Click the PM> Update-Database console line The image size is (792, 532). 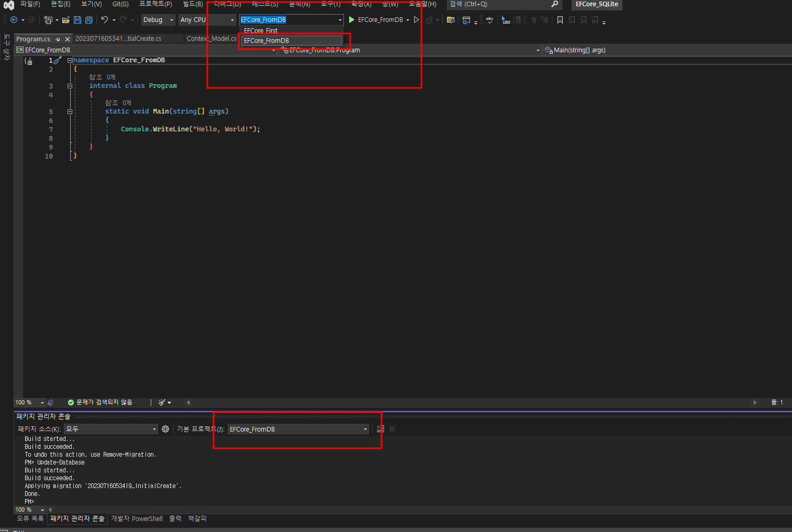click(54, 462)
